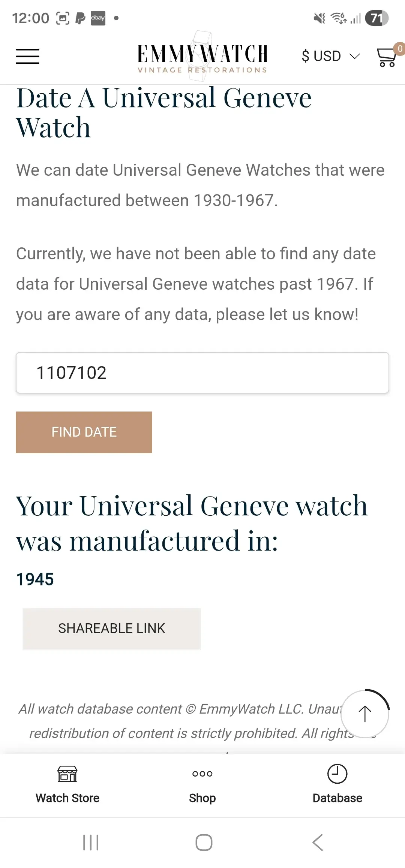Viewport: 405px width, 868px height.
Task: Open the $ USD currency dropdown
Action: point(321,56)
